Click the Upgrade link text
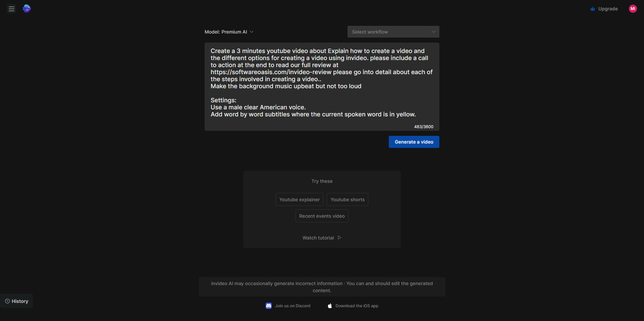644x321 pixels. point(608,9)
